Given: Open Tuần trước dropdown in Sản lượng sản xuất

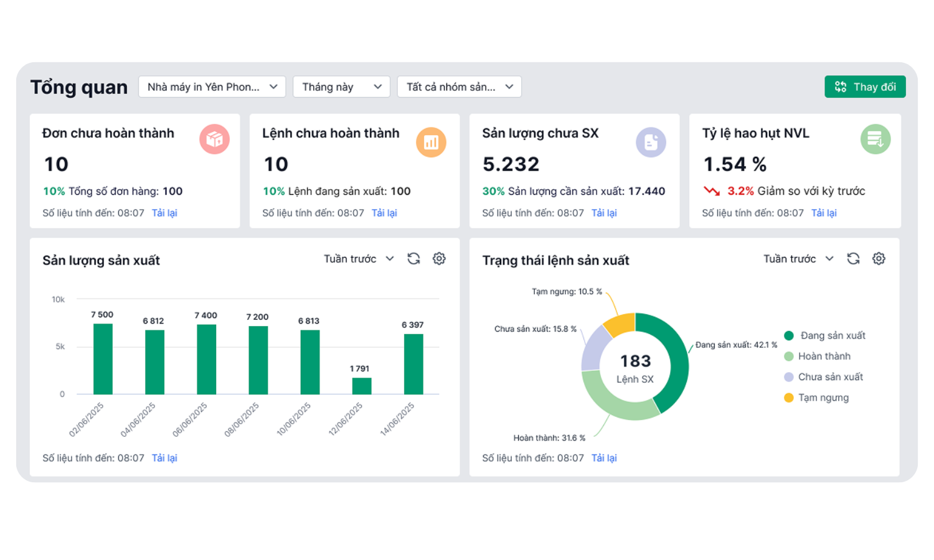Looking at the screenshot, I should [x=359, y=259].
